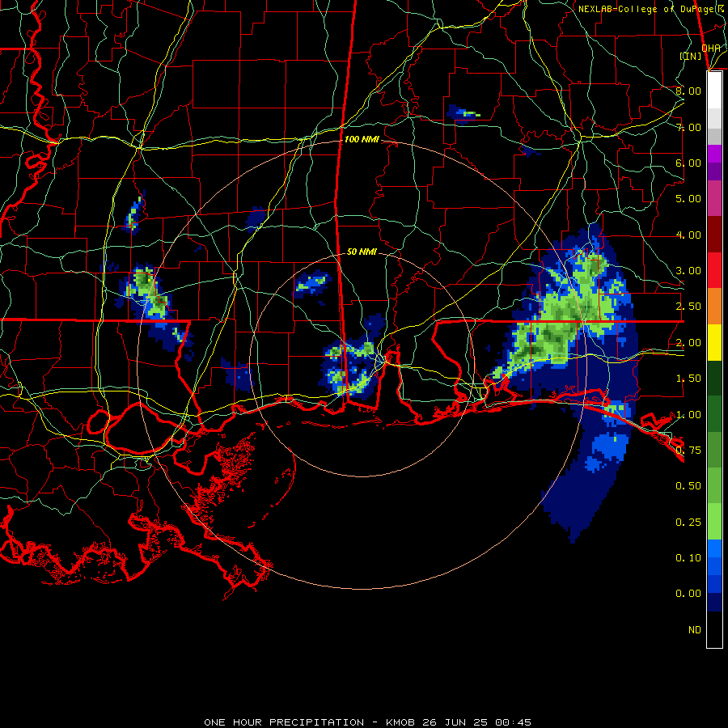Click the 0.75 legend value

click(688, 451)
